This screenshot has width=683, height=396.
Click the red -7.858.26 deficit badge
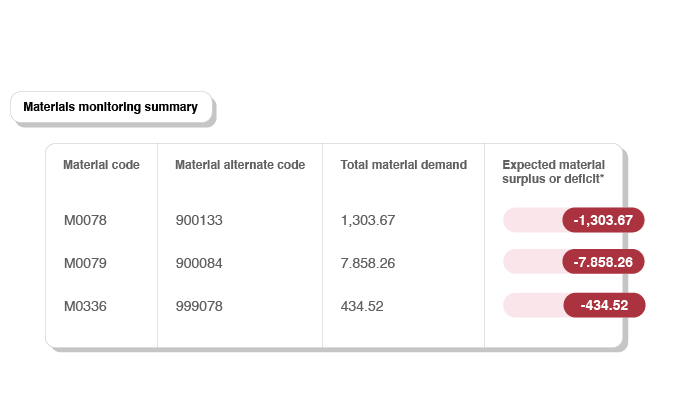603,262
